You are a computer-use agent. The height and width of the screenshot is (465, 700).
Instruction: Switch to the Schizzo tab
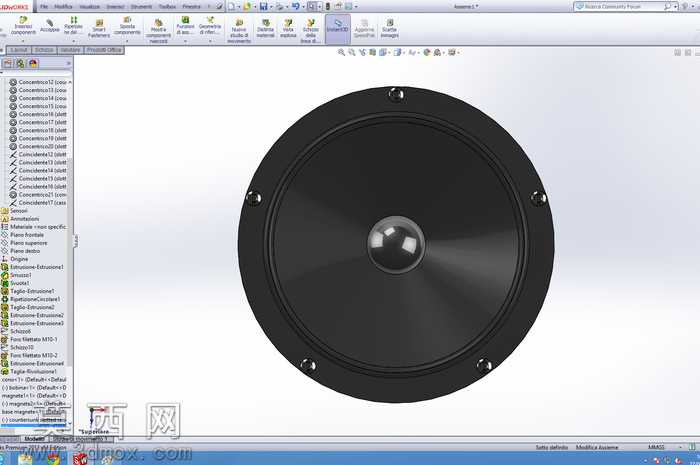coord(44,50)
